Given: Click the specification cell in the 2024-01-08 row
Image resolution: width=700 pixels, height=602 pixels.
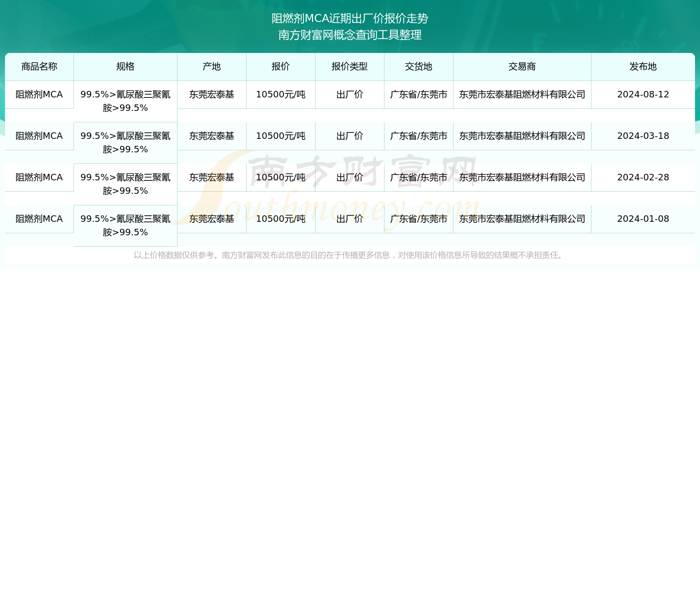Looking at the screenshot, I should 125,225.
